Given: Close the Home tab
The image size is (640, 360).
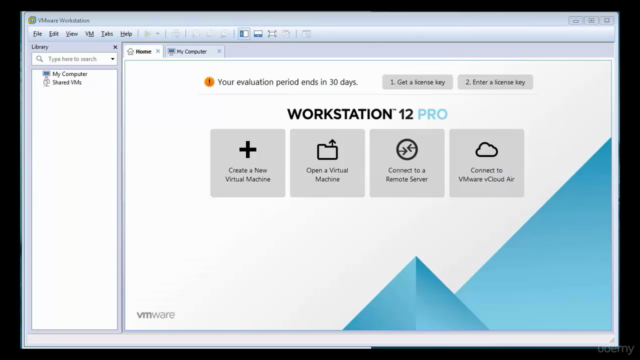Looking at the screenshot, I should 158,51.
